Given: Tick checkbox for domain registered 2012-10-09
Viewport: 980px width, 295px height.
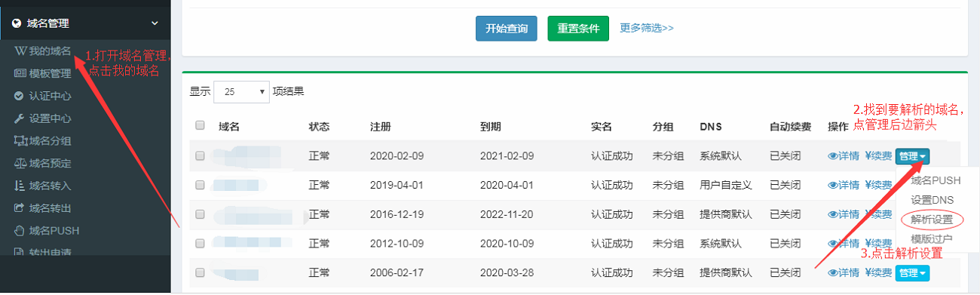Looking at the screenshot, I should [200, 243].
